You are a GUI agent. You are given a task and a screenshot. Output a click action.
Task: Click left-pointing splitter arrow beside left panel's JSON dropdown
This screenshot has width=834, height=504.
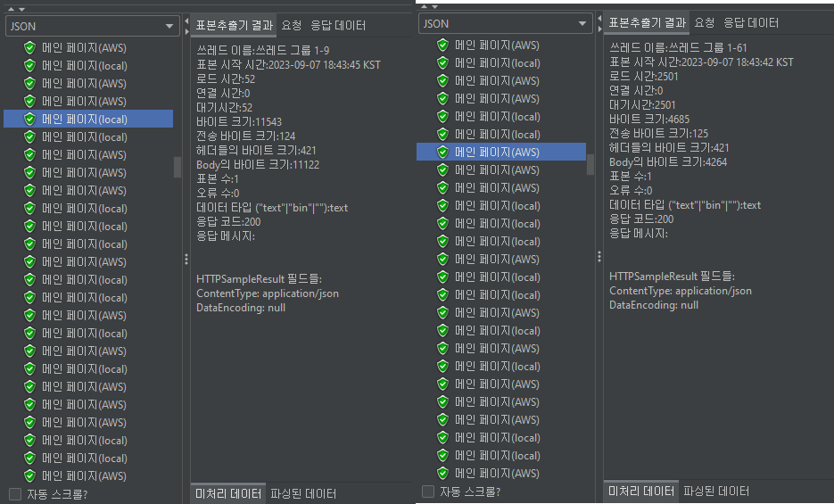tap(186, 21)
